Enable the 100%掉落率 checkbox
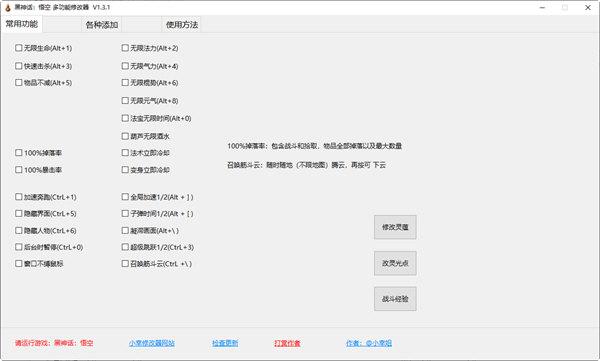This screenshot has width=600, height=361. point(18,153)
